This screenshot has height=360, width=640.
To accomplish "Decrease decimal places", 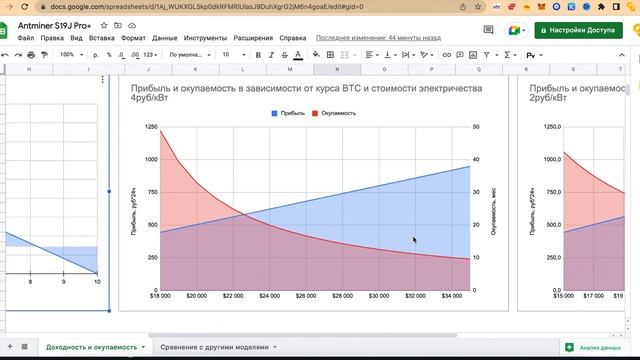I will click(x=122, y=55).
